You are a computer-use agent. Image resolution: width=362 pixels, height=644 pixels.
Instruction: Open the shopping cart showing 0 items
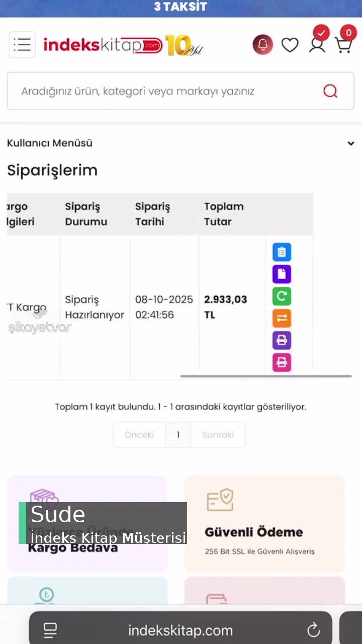(x=343, y=45)
